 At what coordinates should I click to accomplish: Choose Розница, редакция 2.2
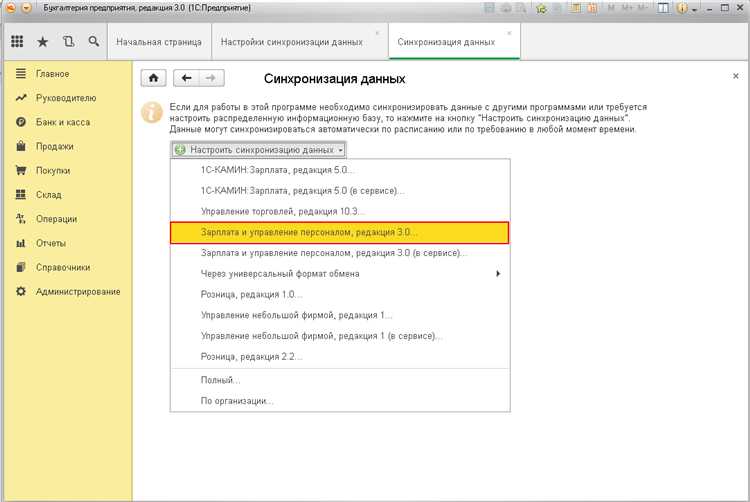340,357
